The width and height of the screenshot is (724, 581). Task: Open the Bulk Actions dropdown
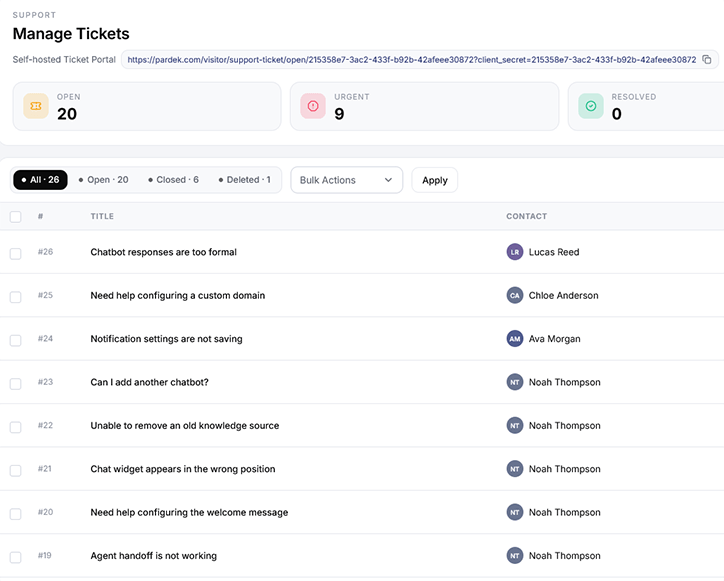[x=346, y=180]
